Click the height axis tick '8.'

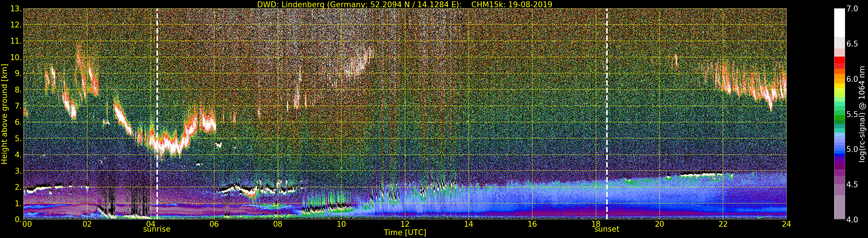click(x=18, y=90)
